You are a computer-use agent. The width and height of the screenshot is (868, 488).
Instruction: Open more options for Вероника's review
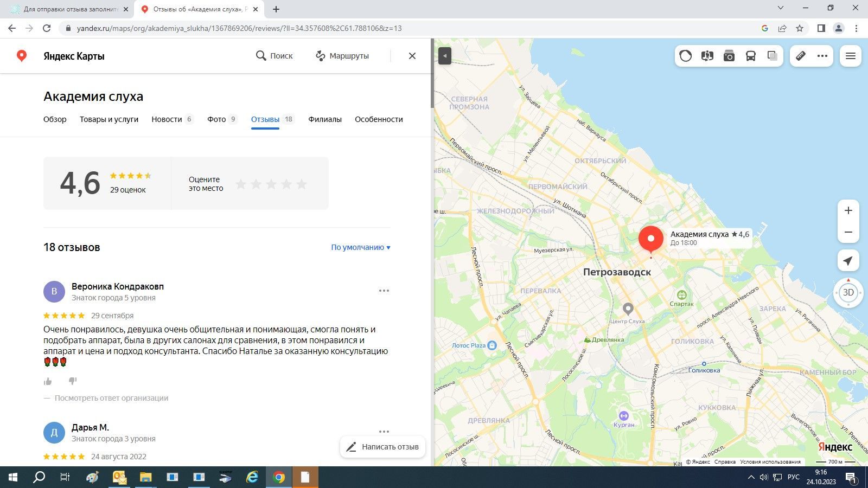pos(384,291)
